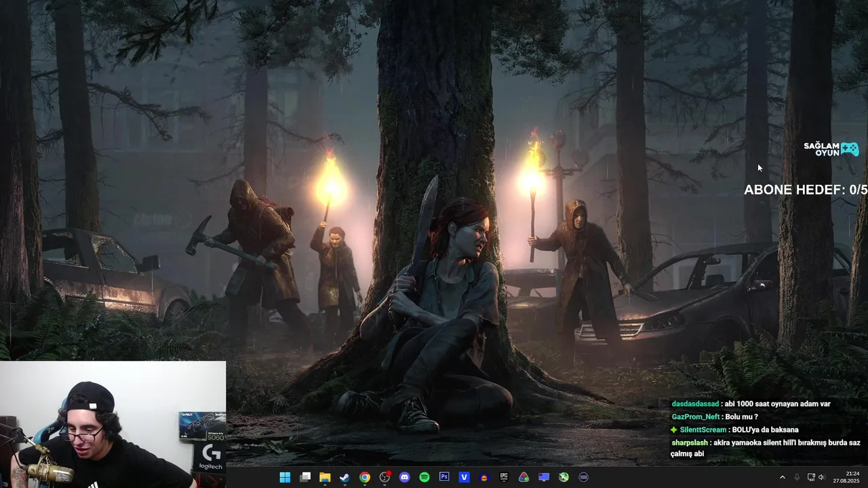Open the volume control tray icon

pos(821,477)
